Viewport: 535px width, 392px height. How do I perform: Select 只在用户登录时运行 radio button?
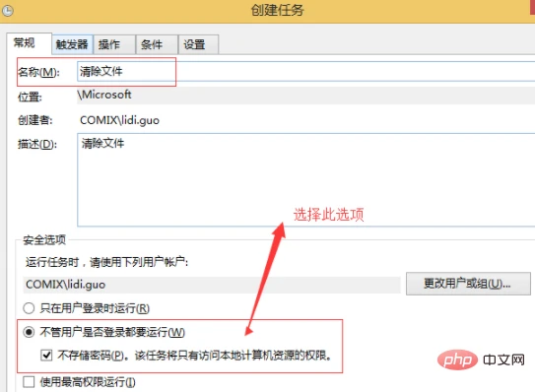[29, 308]
